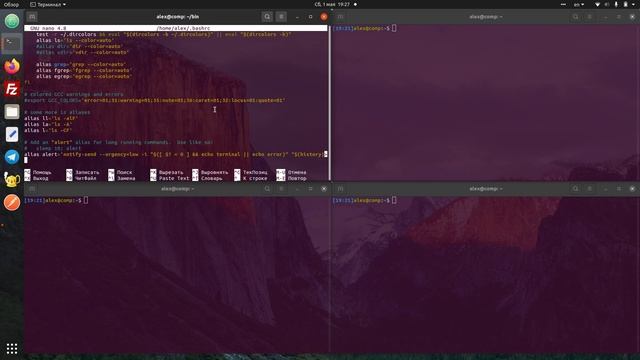Open the en keyboard layout dropdown

coord(579,4)
